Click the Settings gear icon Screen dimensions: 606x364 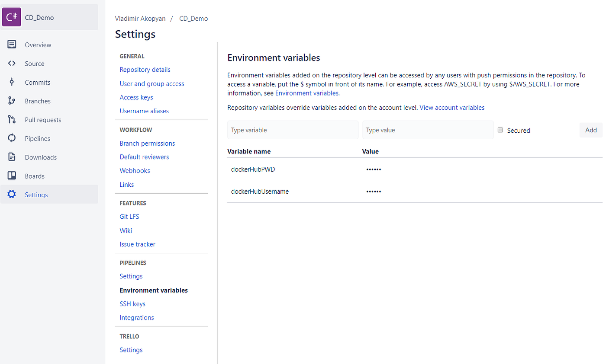[12, 194]
